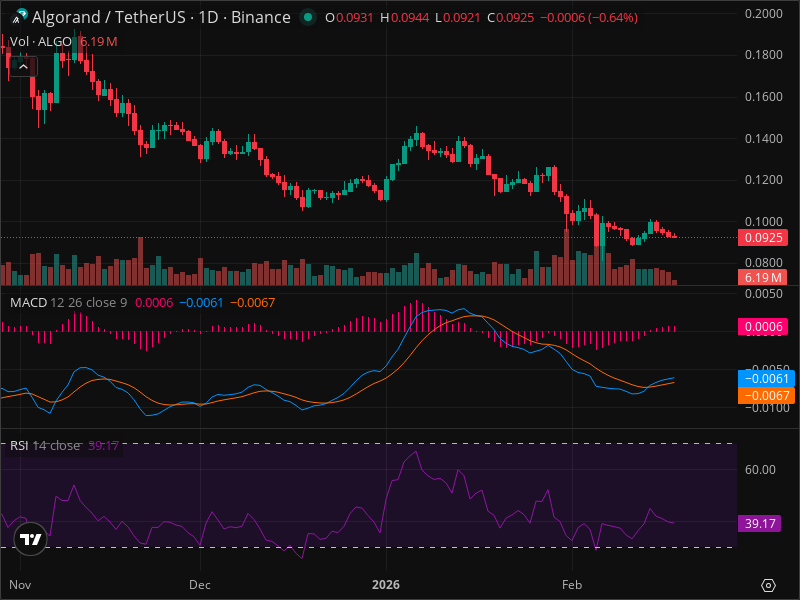Click the orange signal value label −0.0067
This screenshot has width=800, height=600.
(766, 395)
